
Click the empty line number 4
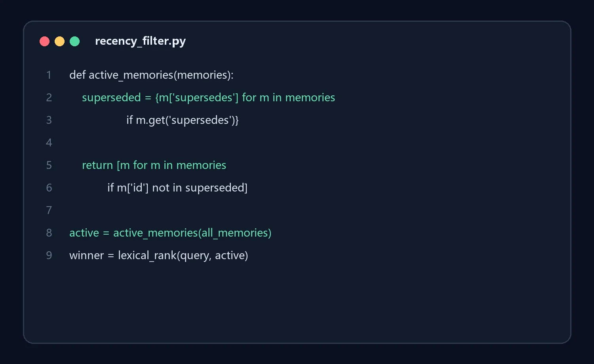[x=49, y=142]
